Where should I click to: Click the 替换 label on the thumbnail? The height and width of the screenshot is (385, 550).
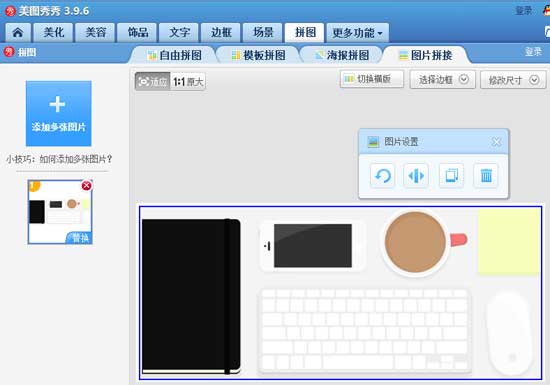80,238
